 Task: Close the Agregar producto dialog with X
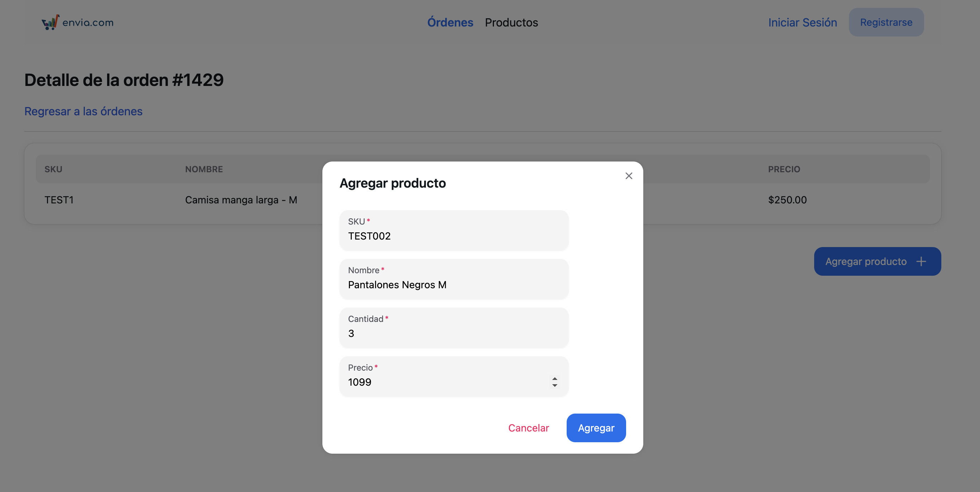[x=629, y=176]
